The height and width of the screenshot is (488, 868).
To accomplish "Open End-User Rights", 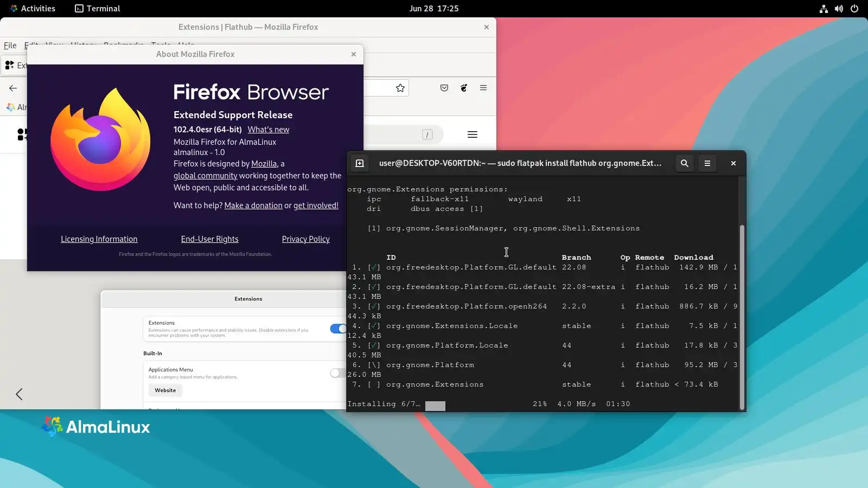I will tap(210, 239).
